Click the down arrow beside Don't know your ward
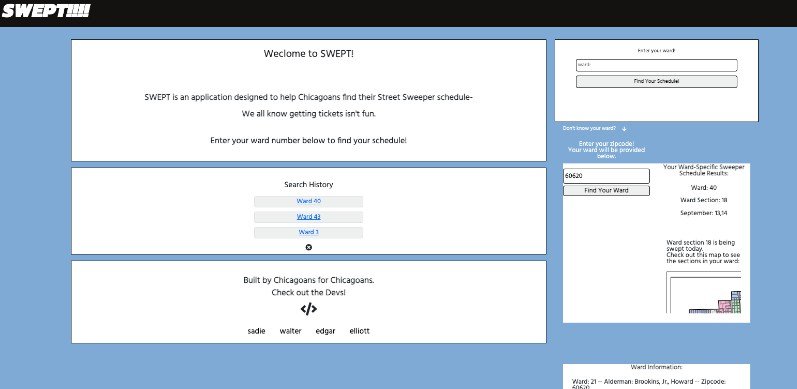Screen dimensions: 797x389 (624, 129)
